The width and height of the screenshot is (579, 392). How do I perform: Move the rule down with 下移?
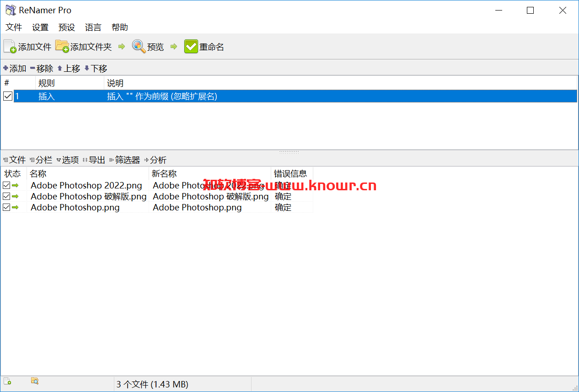pyautogui.click(x=96, y=69)
